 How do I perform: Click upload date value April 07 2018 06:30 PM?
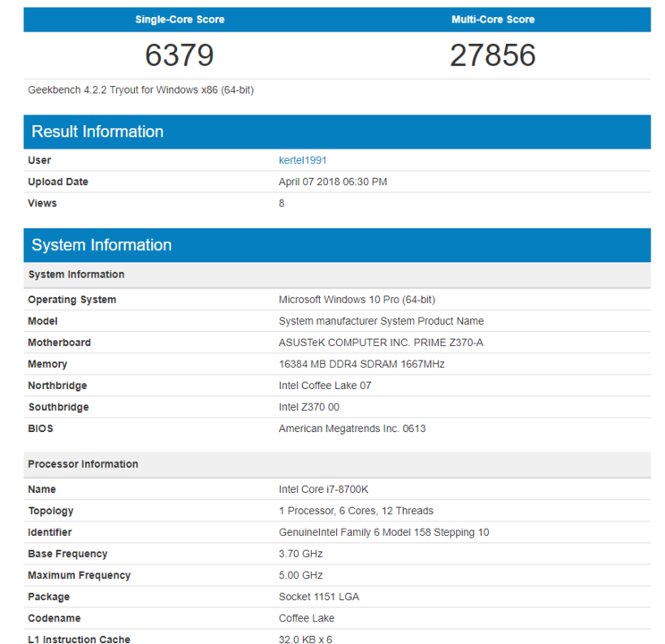click(x=332, y=182)
